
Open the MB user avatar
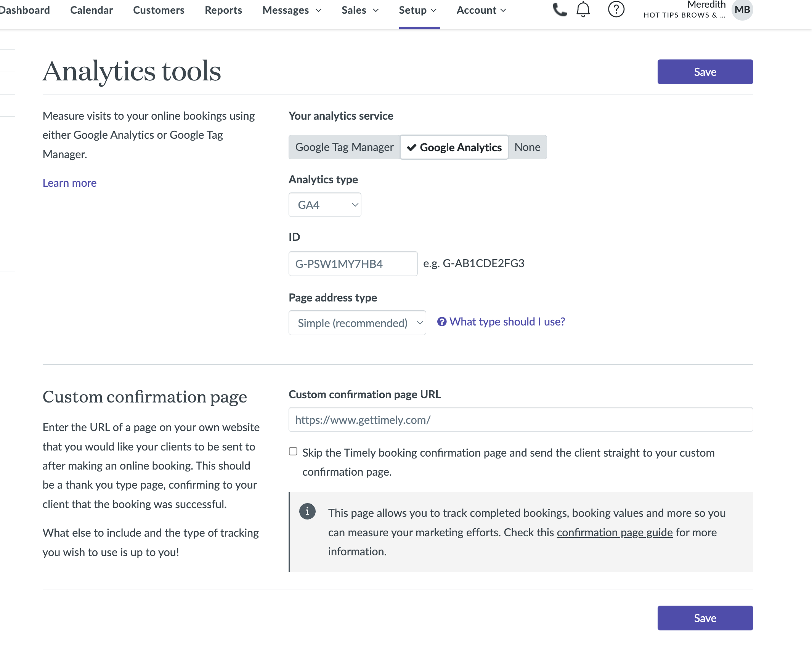tap(742, 10)
